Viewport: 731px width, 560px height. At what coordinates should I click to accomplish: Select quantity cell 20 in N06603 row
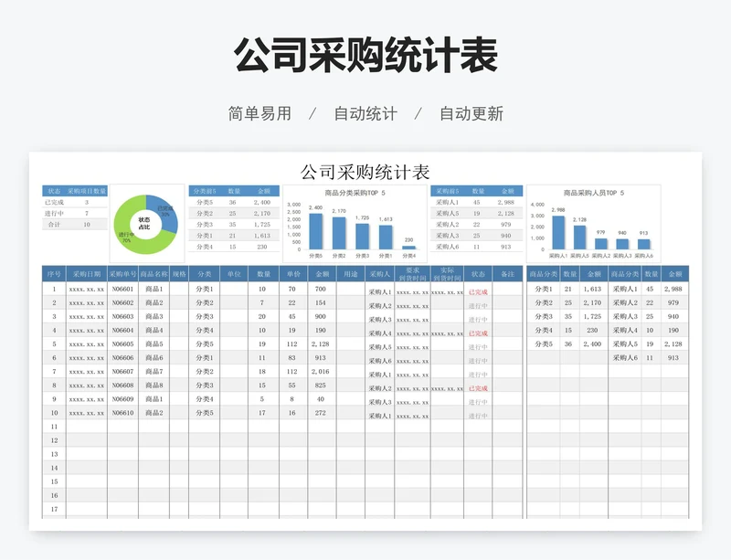(x=262, y=317)
